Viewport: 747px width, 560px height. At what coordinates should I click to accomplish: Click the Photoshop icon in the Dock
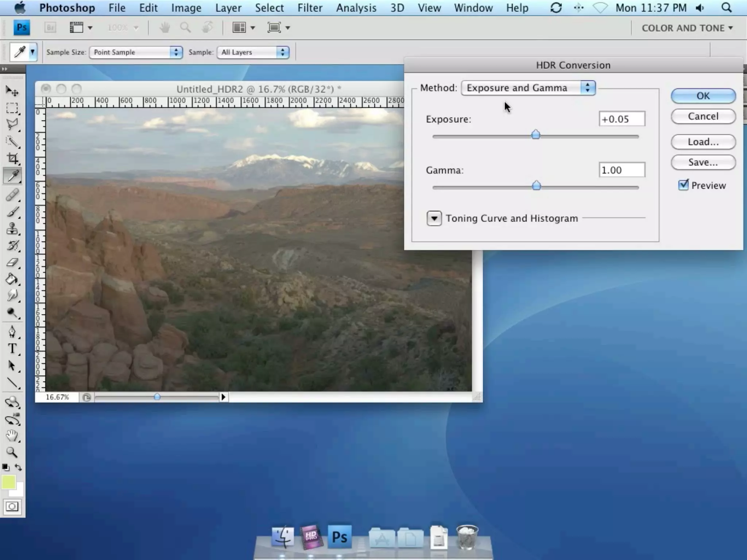click(339, 537)
